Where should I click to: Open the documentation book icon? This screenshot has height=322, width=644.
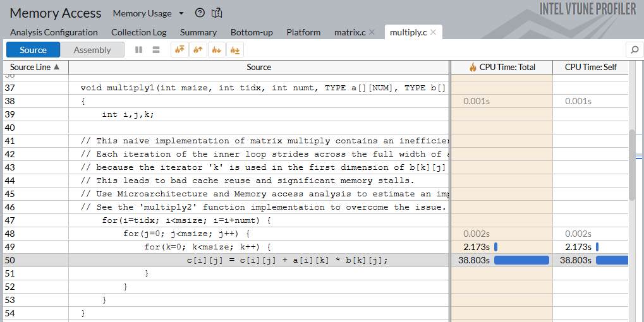point(217,13)
